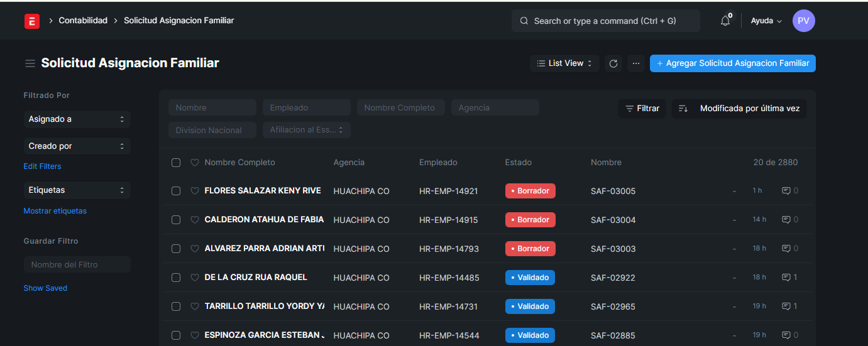Expand the Asignado a dropdown

[77, 119]
